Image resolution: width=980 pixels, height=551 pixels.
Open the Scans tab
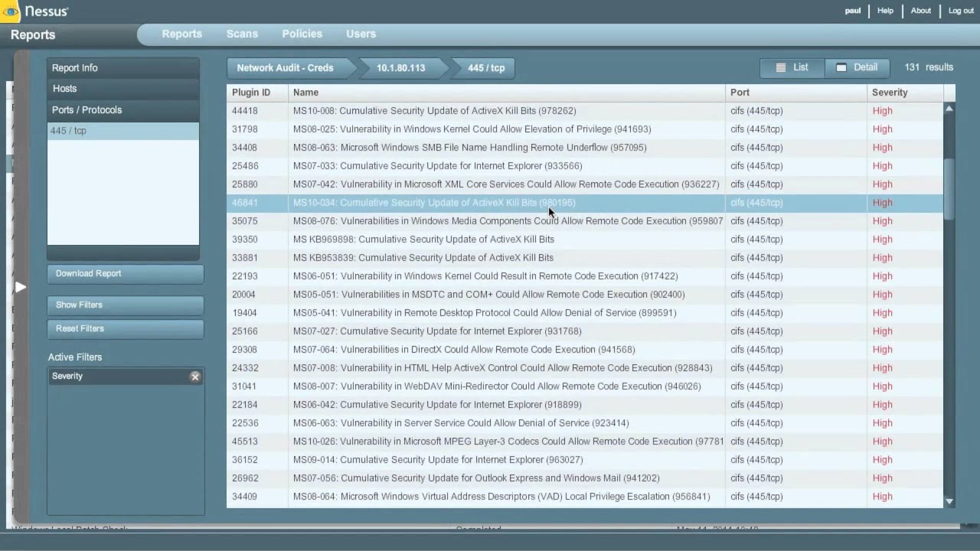pyautogui.click(x=242, y=34)
